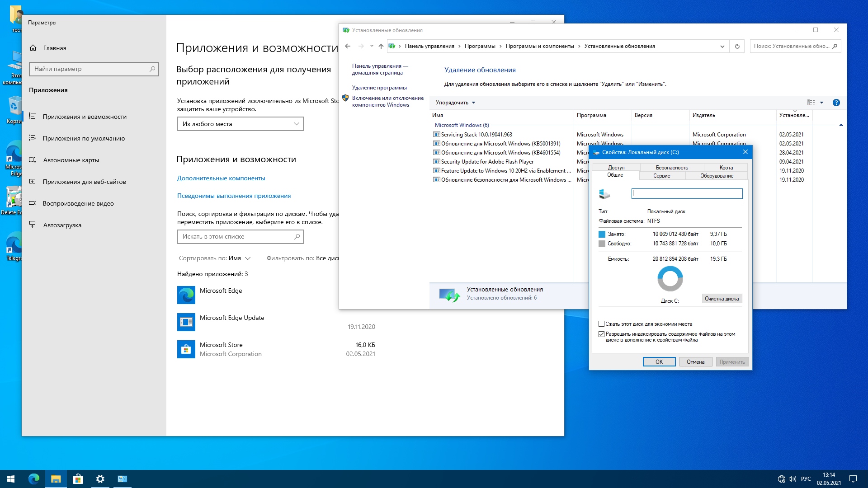The width and height of the screenshot is (868, 488).
Task: Switch to Доступ tab in disk properties
Action: [x=616, y=168]
